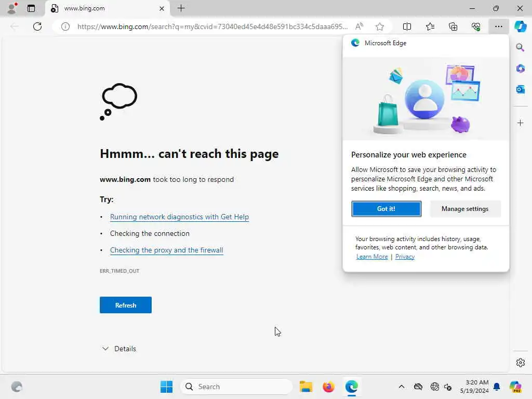Open split screen icon

point(407,26)
